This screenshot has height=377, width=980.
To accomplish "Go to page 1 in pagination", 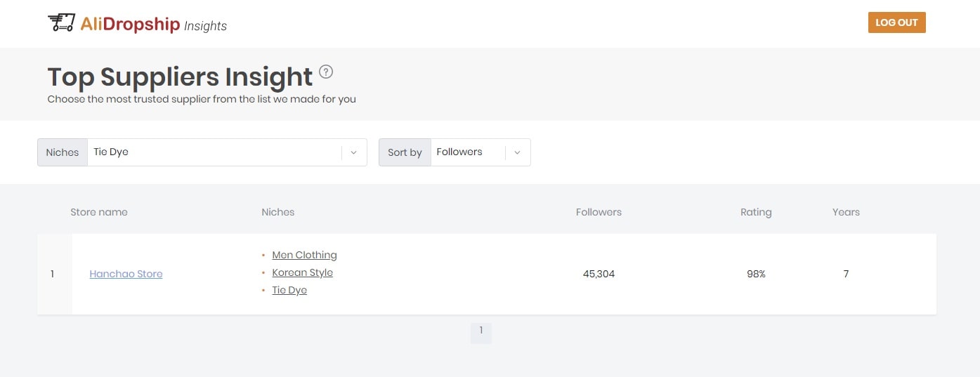I will tap(481, 331).
